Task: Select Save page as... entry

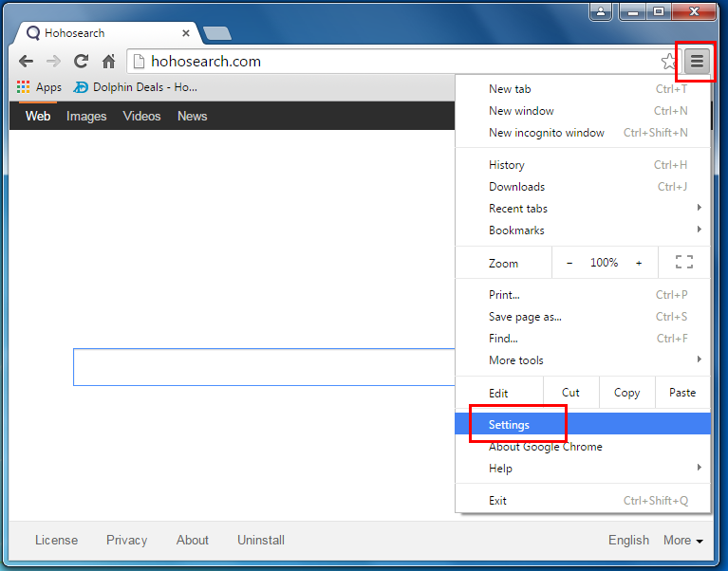Action: [x=583, y=317]
